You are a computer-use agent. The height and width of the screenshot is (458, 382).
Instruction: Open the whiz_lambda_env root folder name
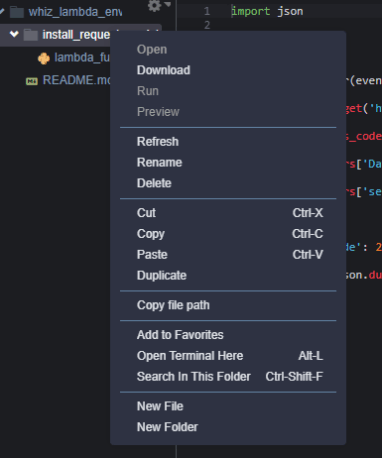pos(75,12)
